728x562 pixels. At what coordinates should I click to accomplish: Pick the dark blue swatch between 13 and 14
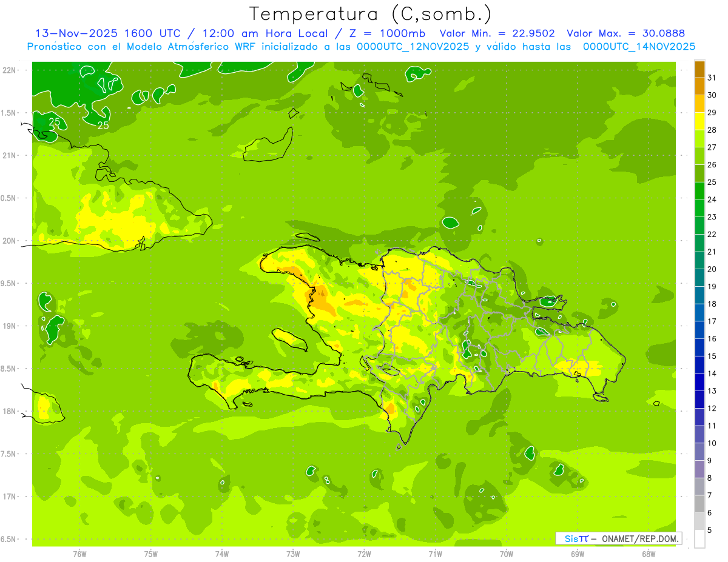[x=699, y=383]
